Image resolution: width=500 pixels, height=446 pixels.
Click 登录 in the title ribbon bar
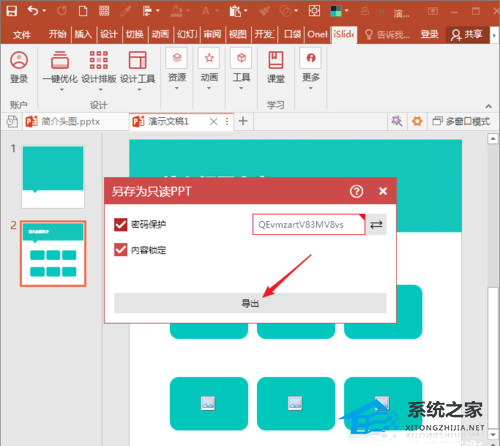429,34
